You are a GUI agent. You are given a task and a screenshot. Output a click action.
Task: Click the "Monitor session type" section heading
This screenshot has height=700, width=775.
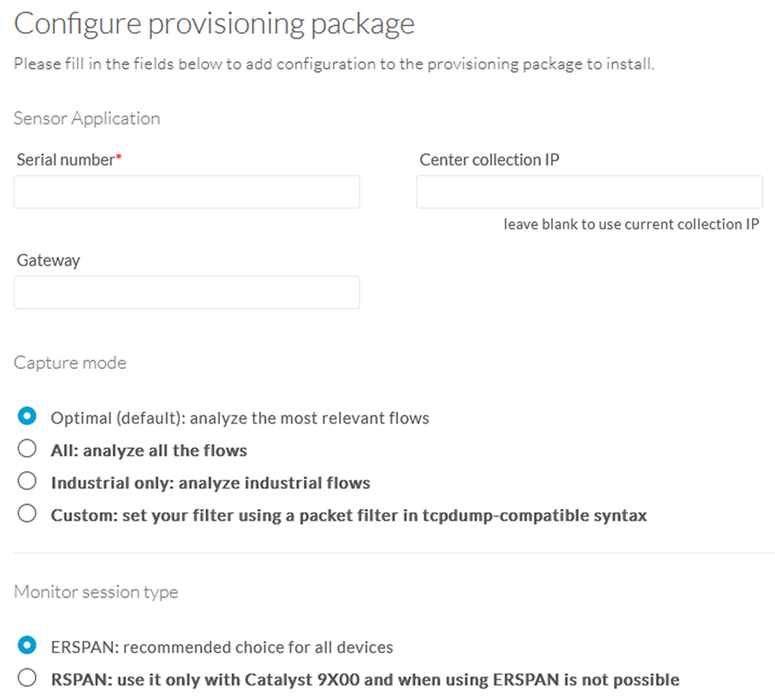pos(95,591)
